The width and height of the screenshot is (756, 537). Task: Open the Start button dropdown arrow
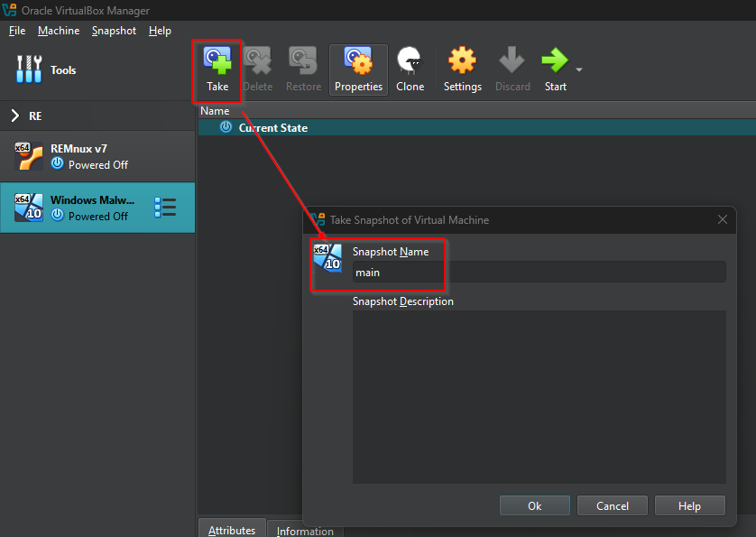coord(579,70)
